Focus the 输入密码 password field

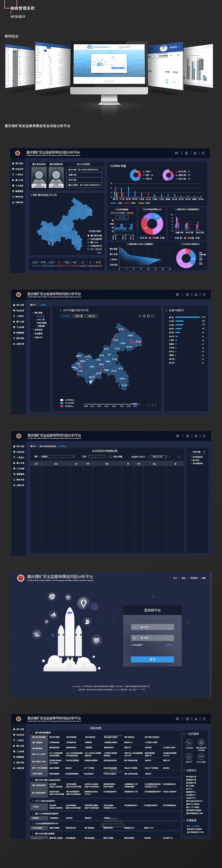pyautogui.click(x=152, y=638)
